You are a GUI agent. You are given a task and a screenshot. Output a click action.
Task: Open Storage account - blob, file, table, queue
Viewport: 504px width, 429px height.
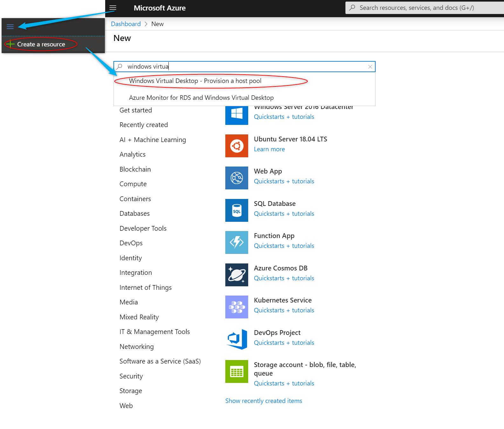point(305,369)
